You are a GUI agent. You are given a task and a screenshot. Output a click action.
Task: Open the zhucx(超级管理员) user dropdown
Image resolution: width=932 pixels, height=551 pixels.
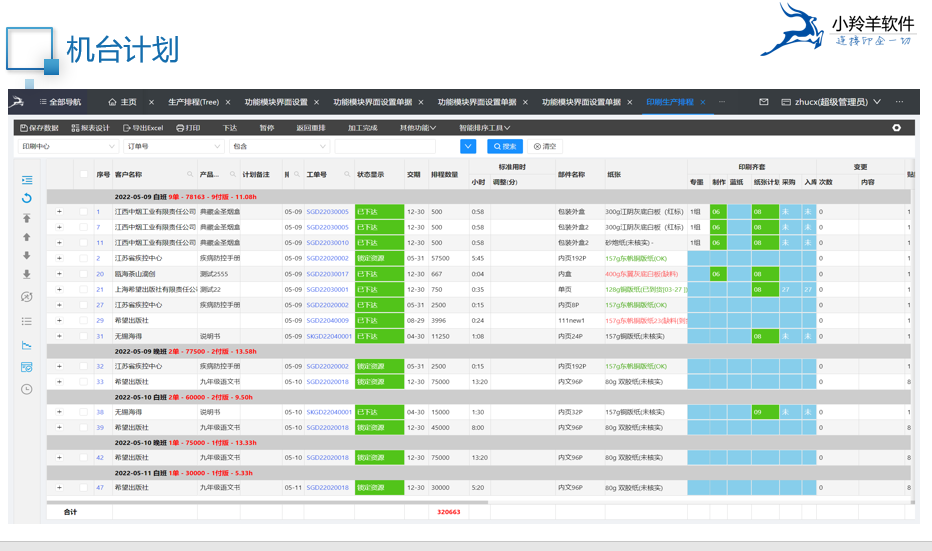(831, 102)
